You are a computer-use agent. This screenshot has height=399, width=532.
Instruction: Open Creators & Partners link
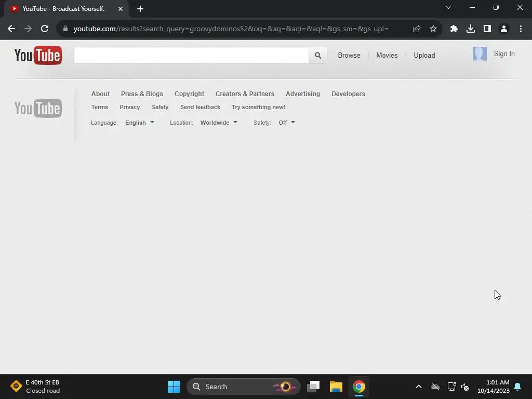pyautogui.click(x=245, y=94)
